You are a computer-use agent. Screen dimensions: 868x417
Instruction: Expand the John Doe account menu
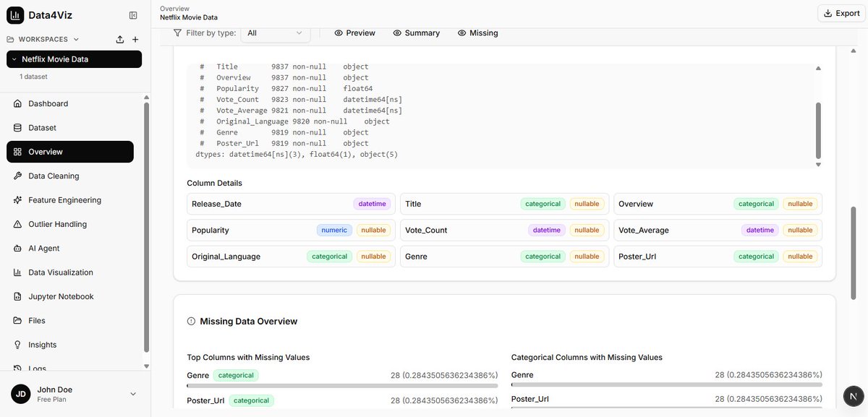[132, 392]
